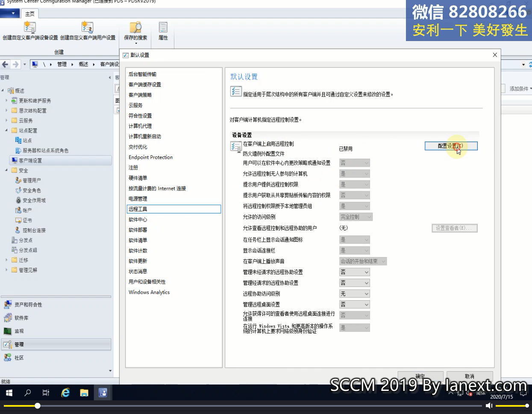Confirm dialog with 确定 button
This screenshot has height=414, width=532.
coord(420,376)
